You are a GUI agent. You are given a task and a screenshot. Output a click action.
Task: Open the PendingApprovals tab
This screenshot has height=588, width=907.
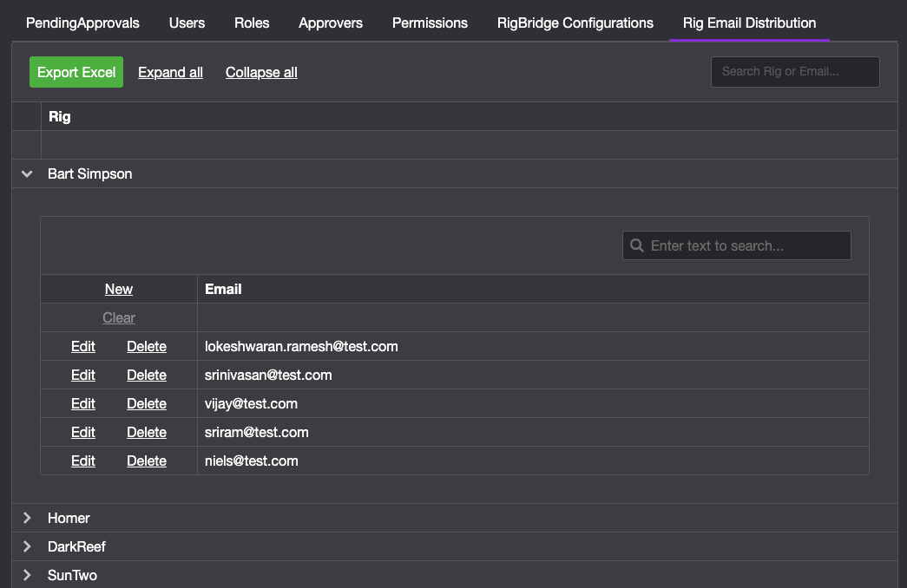point(82,23)
